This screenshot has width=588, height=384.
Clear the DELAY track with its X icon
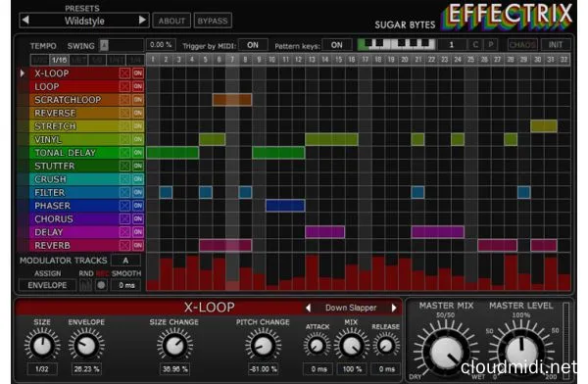[124, 232]
